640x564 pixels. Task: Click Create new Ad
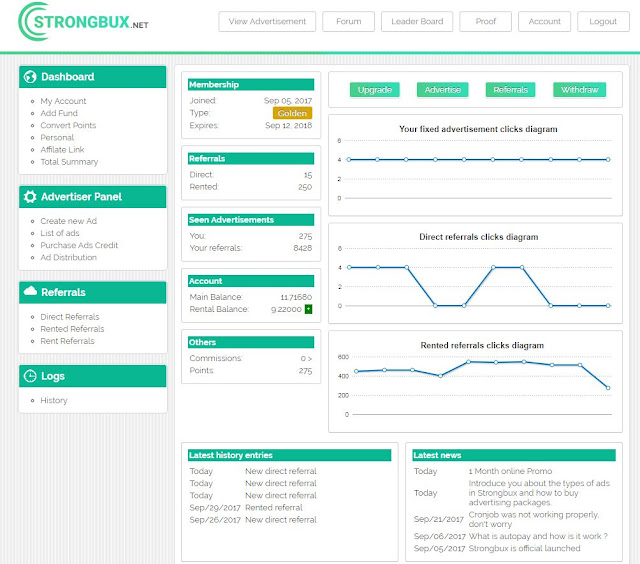tap(69, 221)
